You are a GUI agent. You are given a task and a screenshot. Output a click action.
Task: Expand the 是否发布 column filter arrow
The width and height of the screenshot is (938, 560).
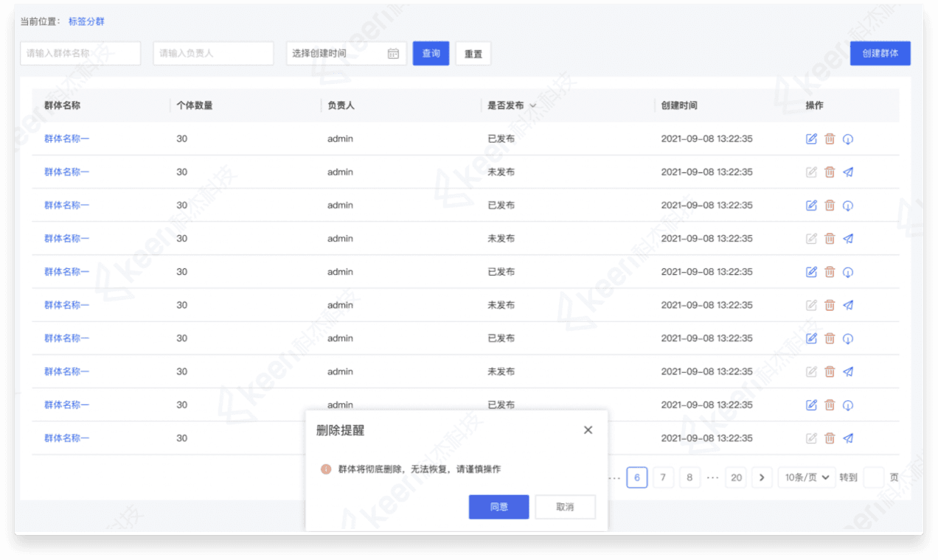(x=532, y=106)
